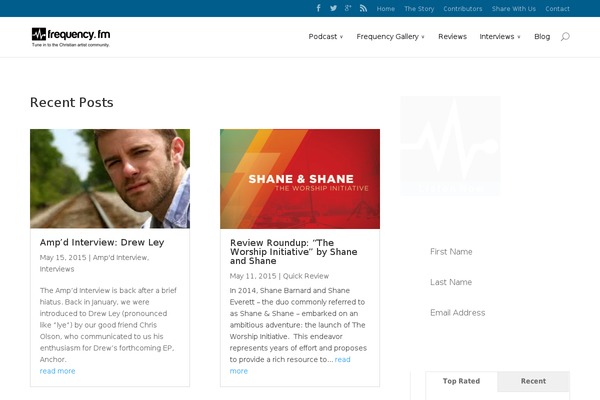
Task: Click the search magnifier icon
Action: click(565, 37)
